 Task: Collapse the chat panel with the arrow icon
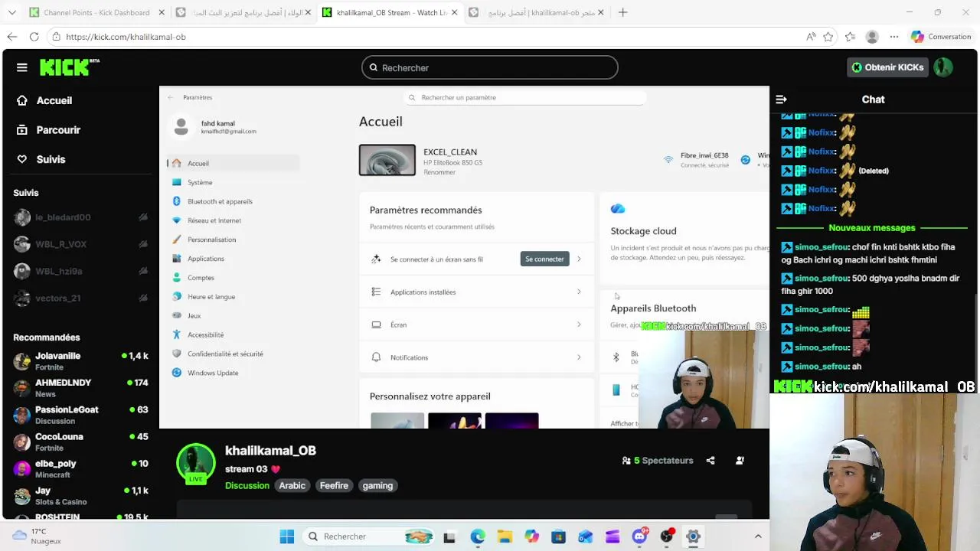pyautogui.click(x=781, y=99)
